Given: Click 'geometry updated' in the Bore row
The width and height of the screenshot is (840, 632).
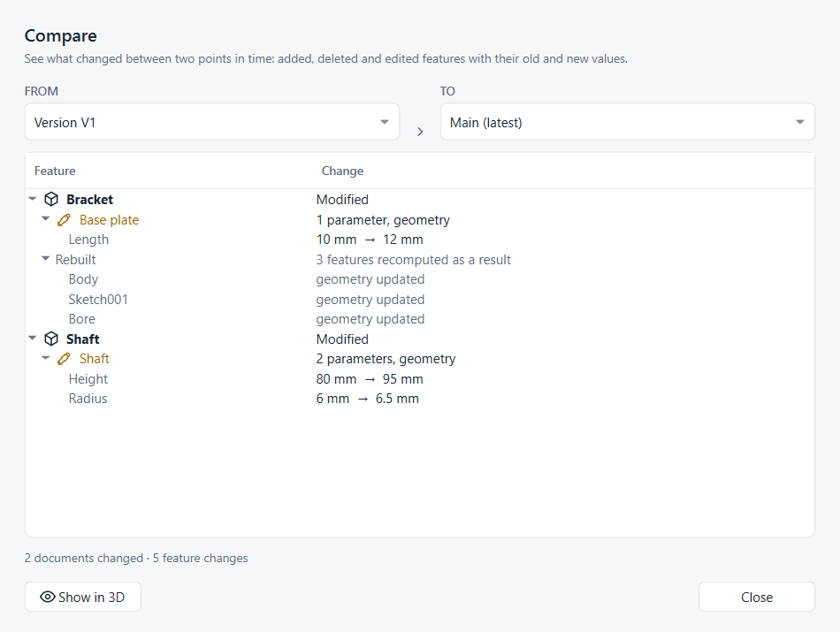Looking at the screenshot, I should tap(370, 319).
